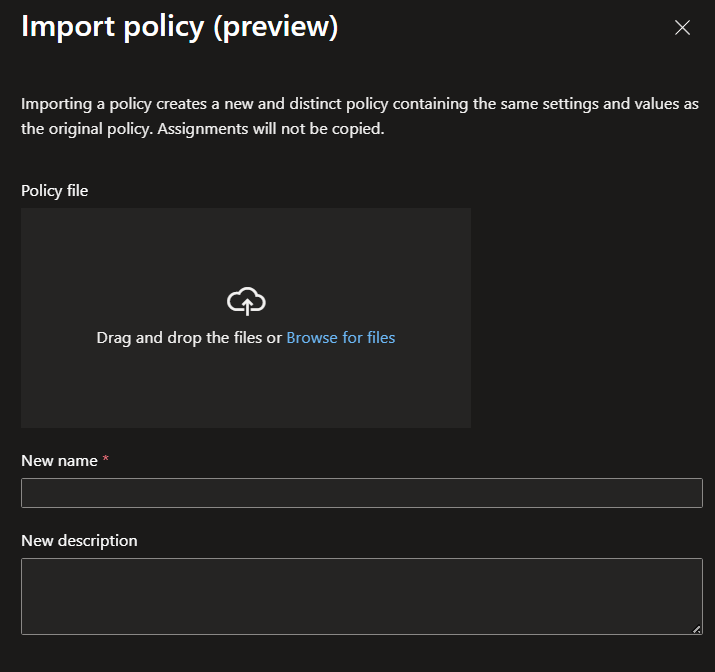Viewport: 715px width, 672px height.
Task: Click the Policy file drop zone
Action: [x=245, y=390]
